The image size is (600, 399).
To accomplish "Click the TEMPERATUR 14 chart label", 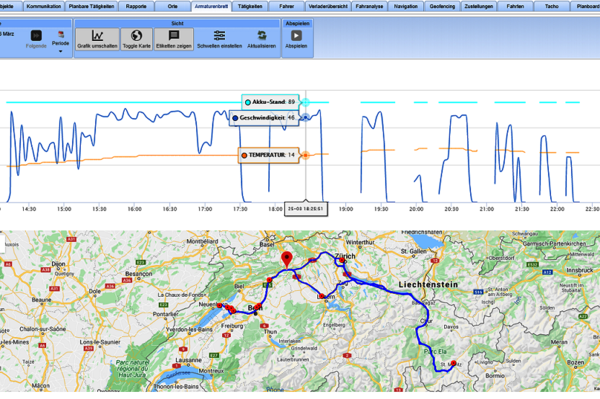I will [268, 155].
